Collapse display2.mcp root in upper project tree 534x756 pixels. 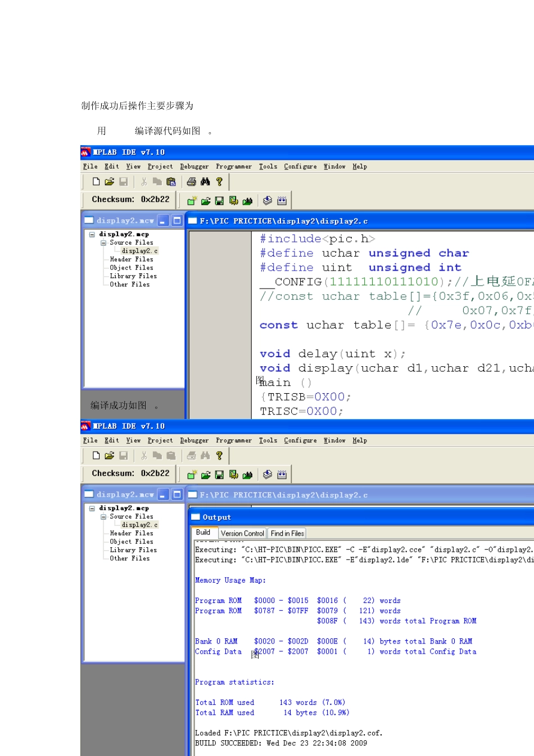click(92, 235)
